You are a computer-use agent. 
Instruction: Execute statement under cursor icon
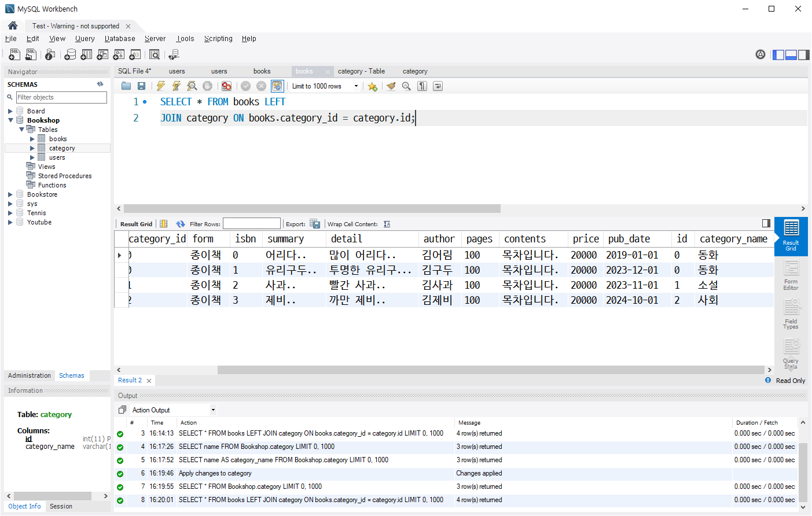(x=177, y=86)
